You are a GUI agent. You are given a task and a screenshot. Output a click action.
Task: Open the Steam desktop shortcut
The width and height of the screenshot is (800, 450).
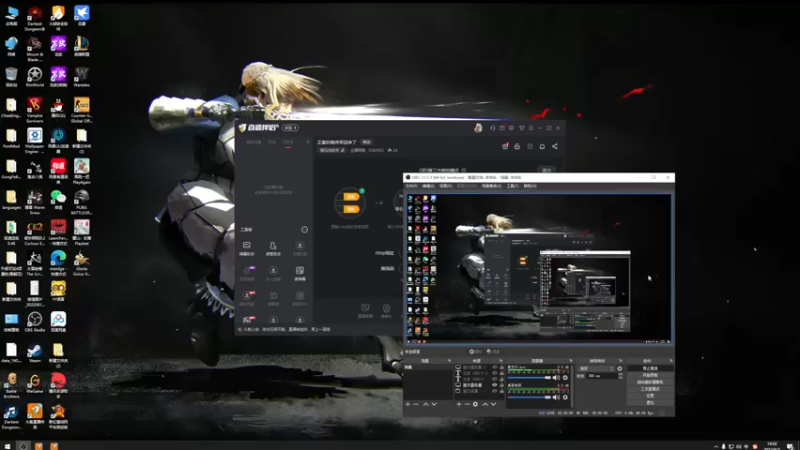pos(35,353)
